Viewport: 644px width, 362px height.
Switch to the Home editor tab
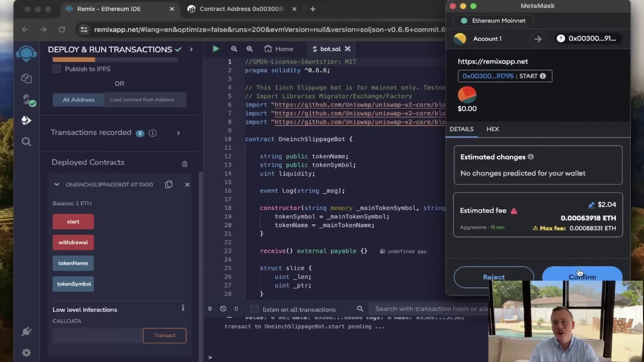pos(278,49)
